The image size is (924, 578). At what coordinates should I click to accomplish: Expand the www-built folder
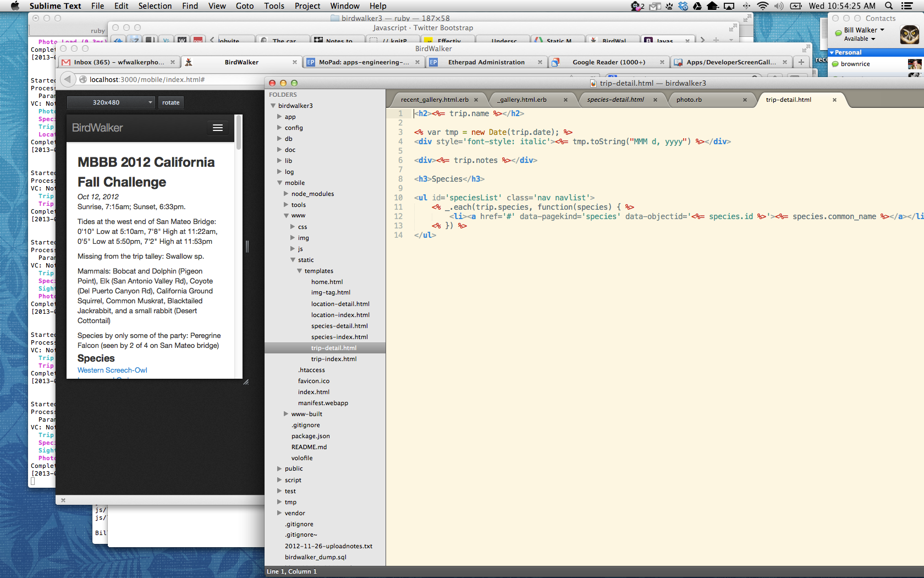coord(286,414)
